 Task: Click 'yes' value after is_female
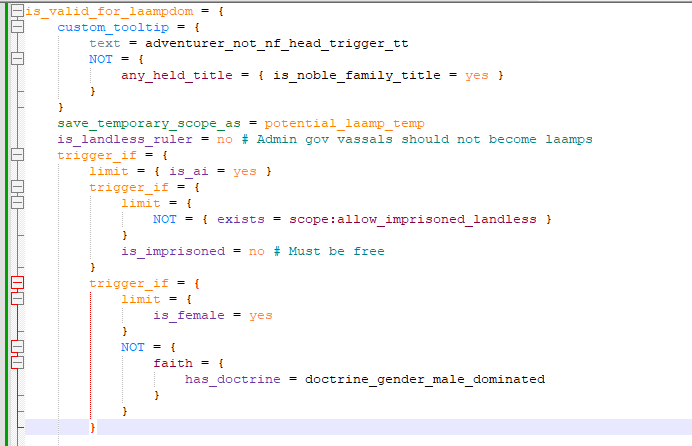click(261, 315)
